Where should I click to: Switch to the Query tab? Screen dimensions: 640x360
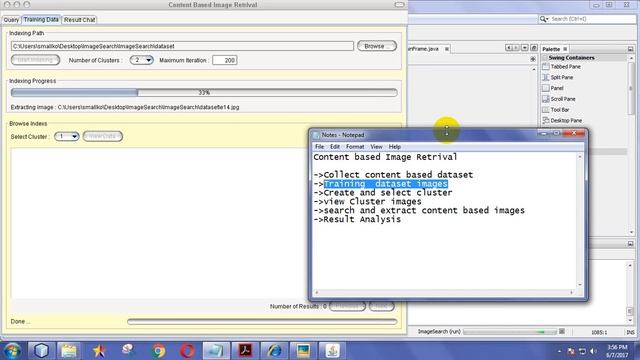11,20
